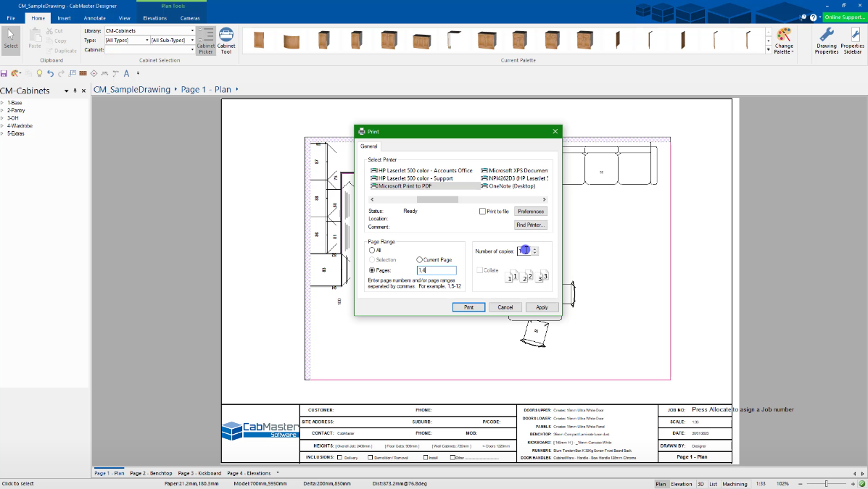This screenshot has height=489, width=868.
Task: Zoom in using the plus icon in status bar
Action: (853, 483)
